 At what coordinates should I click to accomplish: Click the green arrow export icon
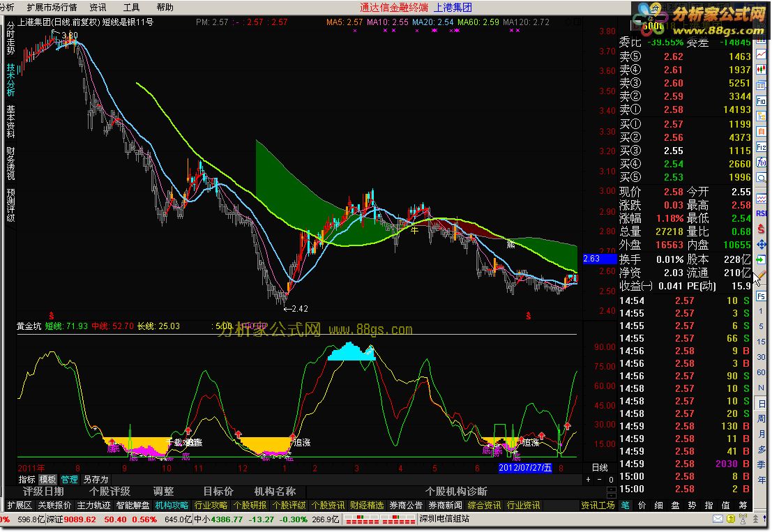click(761, 259)
